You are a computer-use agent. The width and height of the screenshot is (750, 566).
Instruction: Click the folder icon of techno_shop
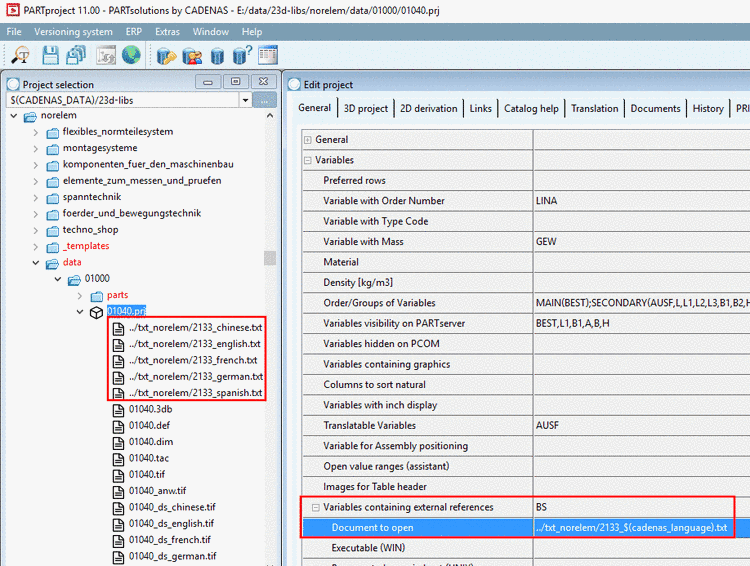53,231
